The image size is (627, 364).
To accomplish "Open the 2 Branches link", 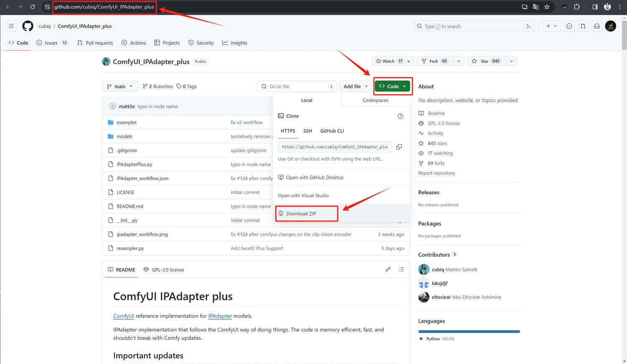I will (x=158, y=87).
